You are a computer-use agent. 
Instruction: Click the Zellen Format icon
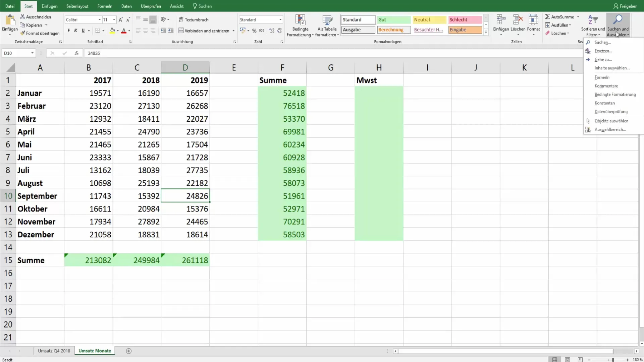[533, 20]
